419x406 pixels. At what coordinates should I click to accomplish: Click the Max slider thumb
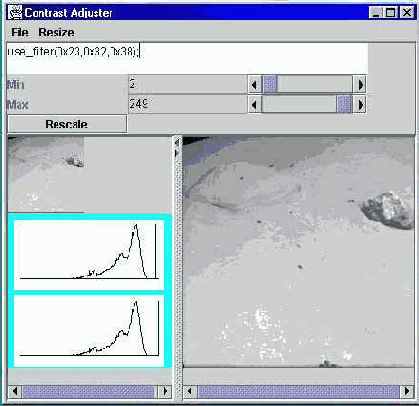pyautogui.click(x=345, y=105)
